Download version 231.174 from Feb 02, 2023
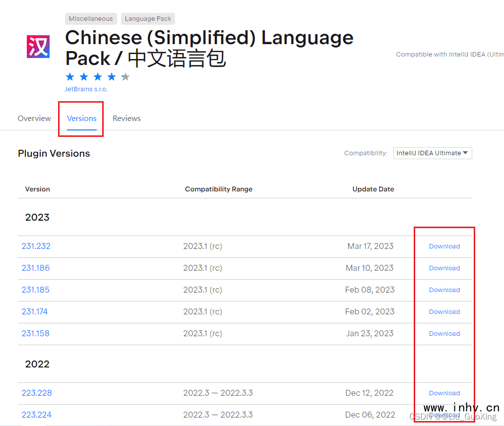Viewport: 504px width, 426px height. click(444, 311)
